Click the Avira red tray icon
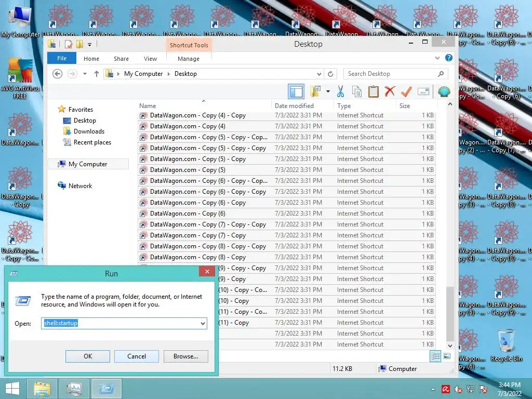Image resolution: width=532 pixels, height=399 pixels. click(x=445, y=389)
